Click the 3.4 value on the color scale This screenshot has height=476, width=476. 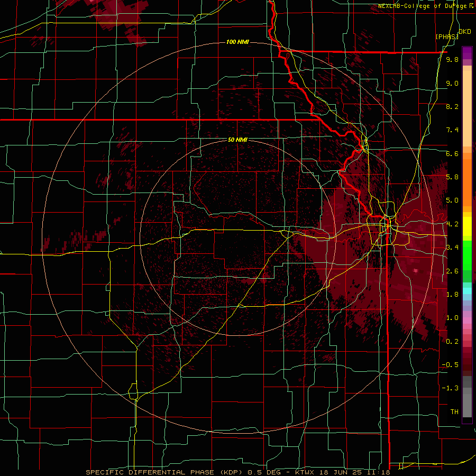tap(452, 248)
